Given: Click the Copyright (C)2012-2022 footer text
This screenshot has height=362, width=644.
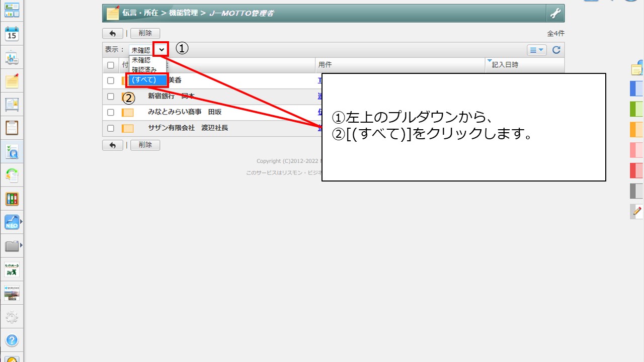Looking at the screenshot, I should pos(289,161).
